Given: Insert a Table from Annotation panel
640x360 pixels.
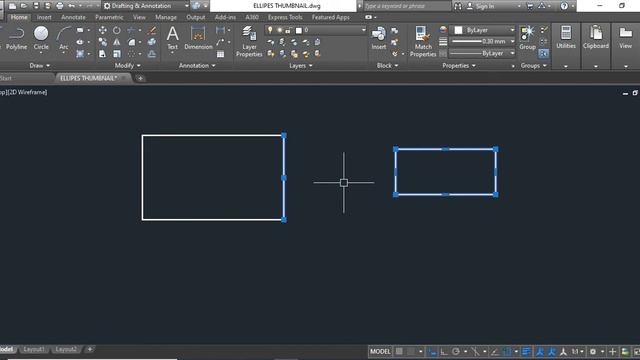Looking at the screenshot, I should point(220,54).
